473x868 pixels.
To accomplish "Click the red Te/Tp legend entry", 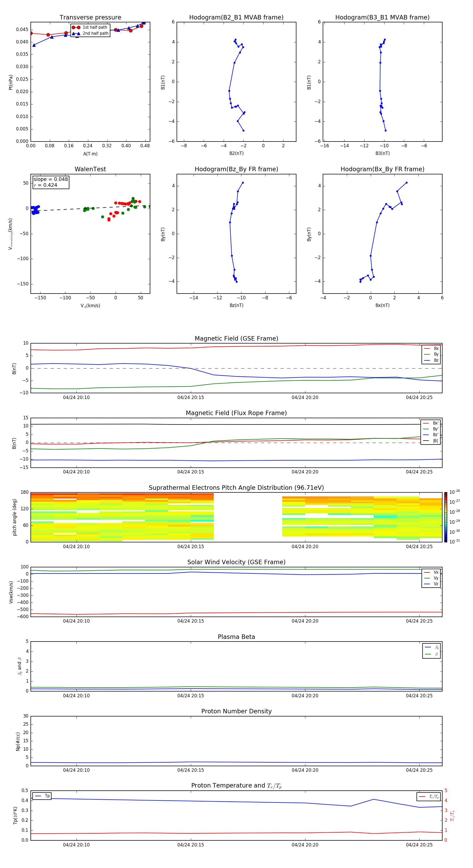I will tap(429, 796).
